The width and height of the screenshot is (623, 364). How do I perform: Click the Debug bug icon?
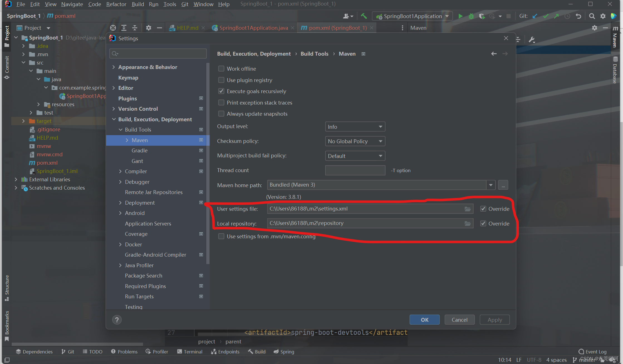(471, 16)
